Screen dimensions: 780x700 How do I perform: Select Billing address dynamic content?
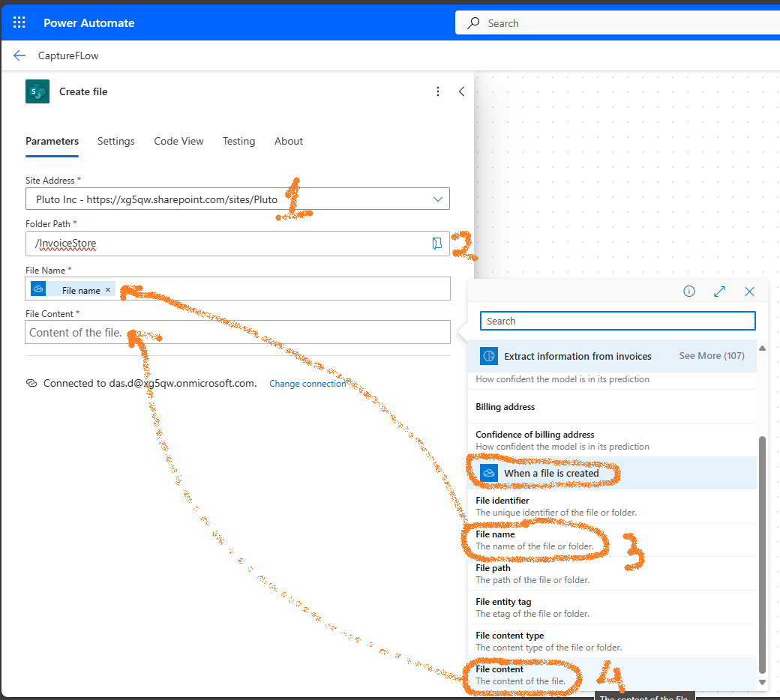coord(612,407)
